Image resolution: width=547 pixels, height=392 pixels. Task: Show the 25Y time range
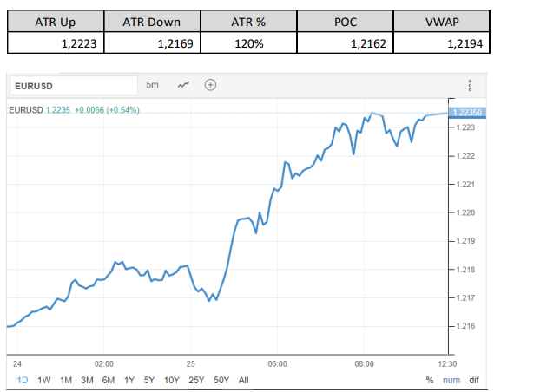pos(196,380)
